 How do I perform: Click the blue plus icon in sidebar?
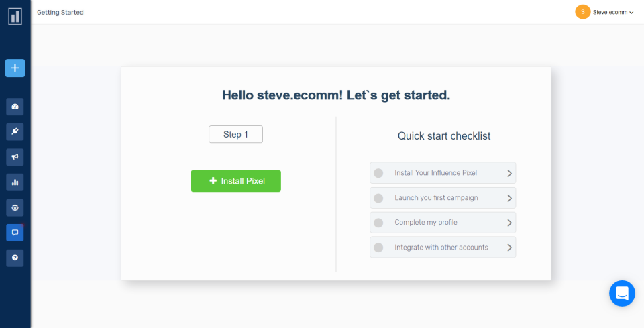pos(15,68)
